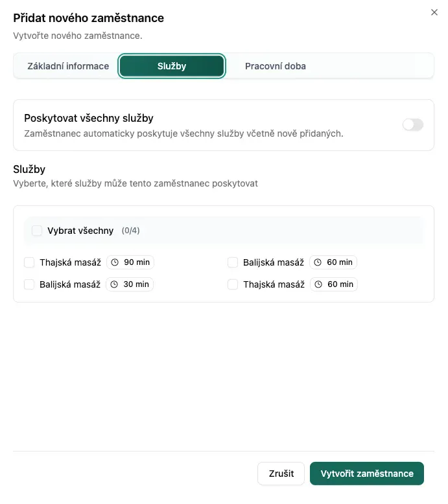This screenshot has height=504, width=448.
Task: Open the Pracovní doba tab
Action: click(x=276, y=66)
